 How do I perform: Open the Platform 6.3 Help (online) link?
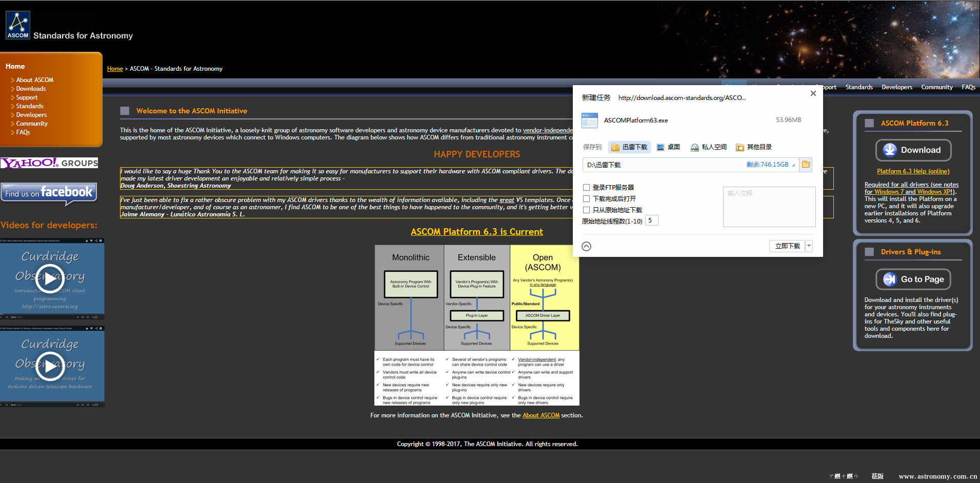point(913,171)
